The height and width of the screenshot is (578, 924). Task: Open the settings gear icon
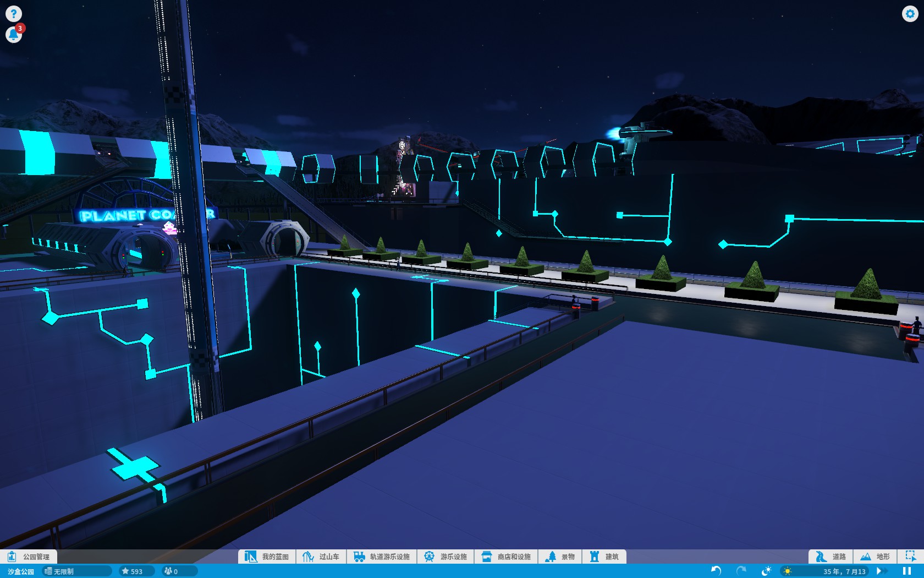click(x=910, y=13)
